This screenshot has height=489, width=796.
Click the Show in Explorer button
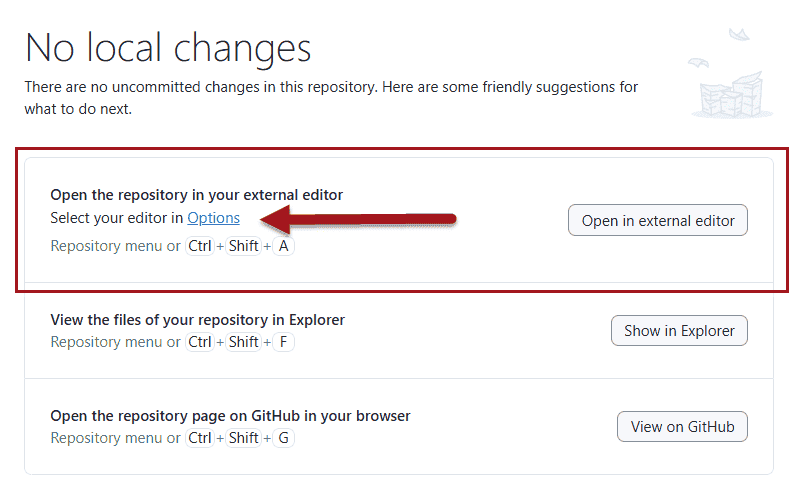coord(679,331)
